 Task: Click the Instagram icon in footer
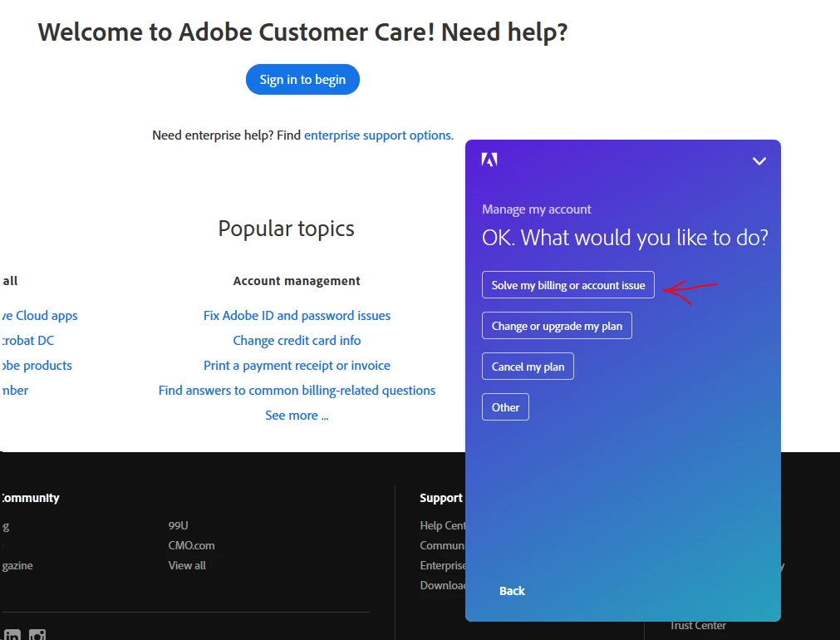[37, 635]
